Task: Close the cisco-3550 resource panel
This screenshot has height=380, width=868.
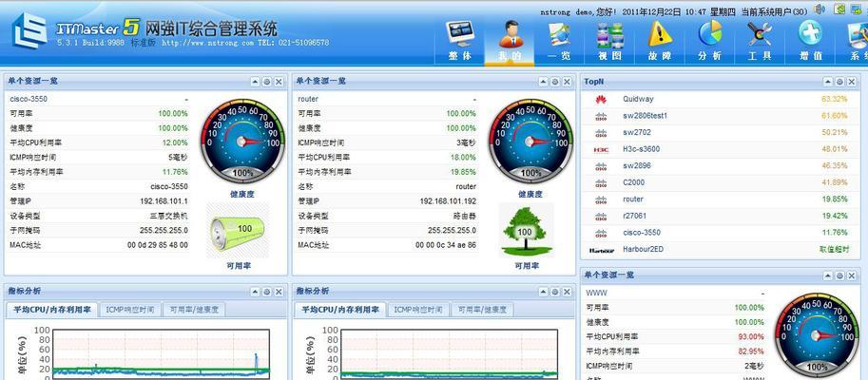Action: (279, 82)
